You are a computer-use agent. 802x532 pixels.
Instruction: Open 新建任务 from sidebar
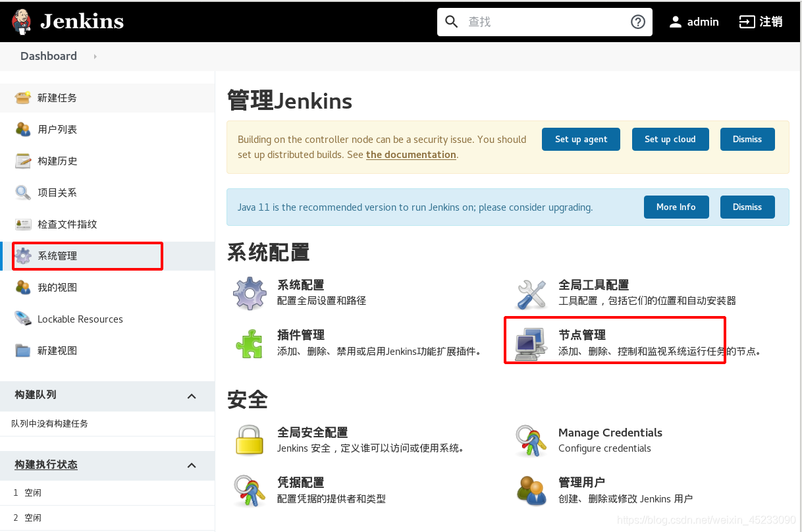tap(57, 97)
